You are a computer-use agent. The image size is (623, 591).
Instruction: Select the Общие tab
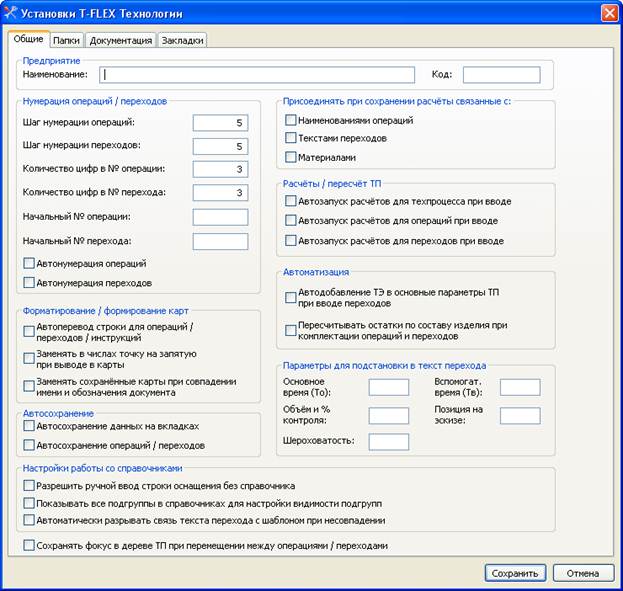(29, 39)
